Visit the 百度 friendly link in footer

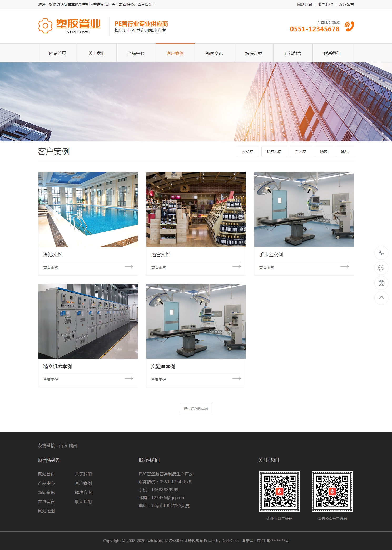point(63,446)
